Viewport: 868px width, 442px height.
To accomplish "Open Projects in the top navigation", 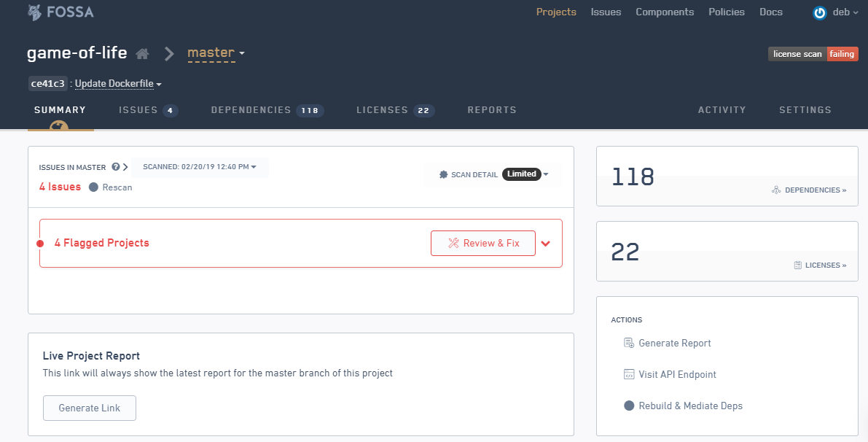I will coord(556,12).
